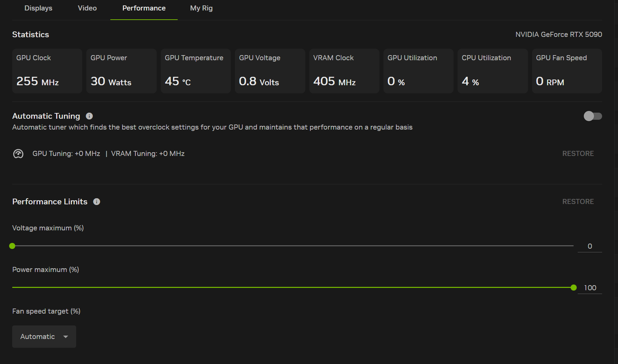Viewport: 618px width, 364px height.
Task: Click the GPU Voltage statistic card
Action: (x=270, y=71)
